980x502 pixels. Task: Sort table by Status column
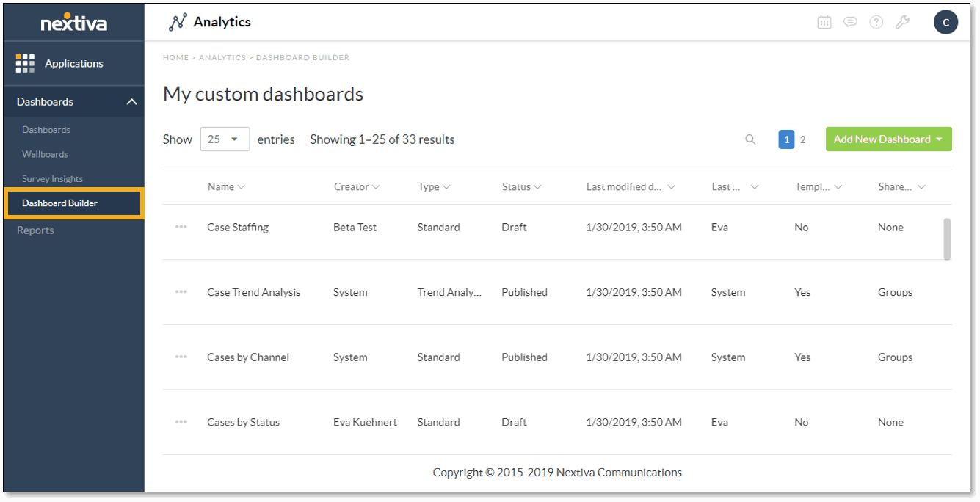(x=521, y=187)
